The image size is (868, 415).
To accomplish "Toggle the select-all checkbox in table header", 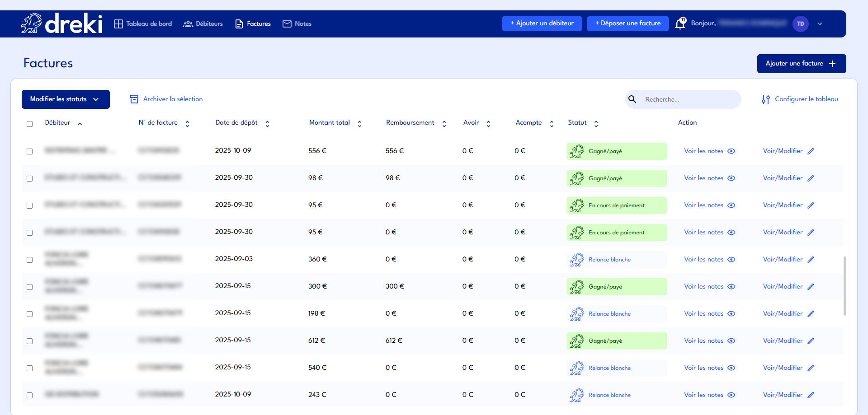I will pos(30,124).
